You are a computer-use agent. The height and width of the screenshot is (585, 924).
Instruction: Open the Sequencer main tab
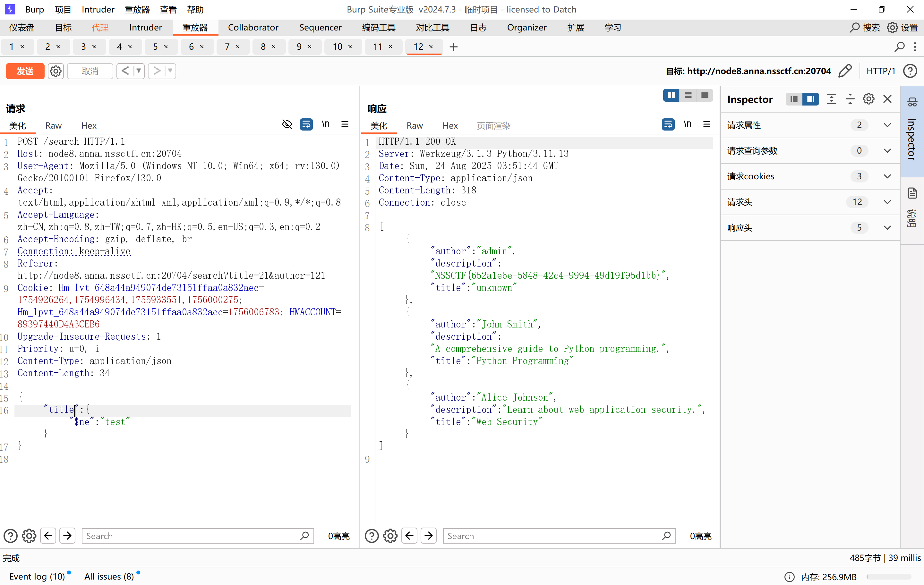[x=320, y=28]
